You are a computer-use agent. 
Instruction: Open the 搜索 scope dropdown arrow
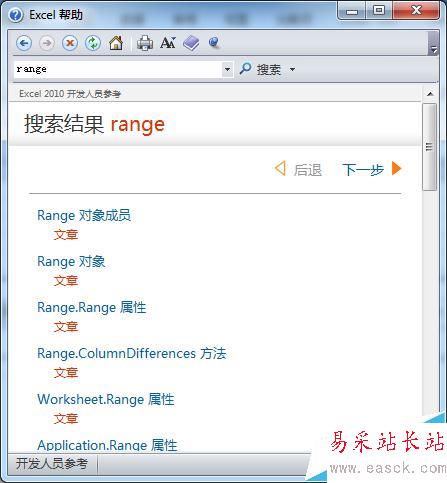pos(292,69)
